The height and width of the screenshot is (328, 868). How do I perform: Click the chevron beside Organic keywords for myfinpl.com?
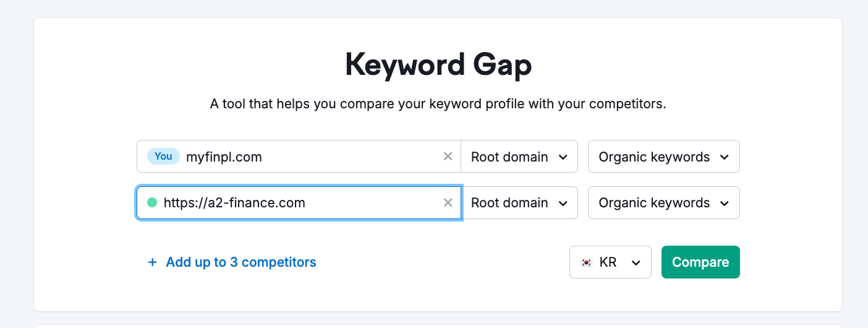click(x=725, y=157)
